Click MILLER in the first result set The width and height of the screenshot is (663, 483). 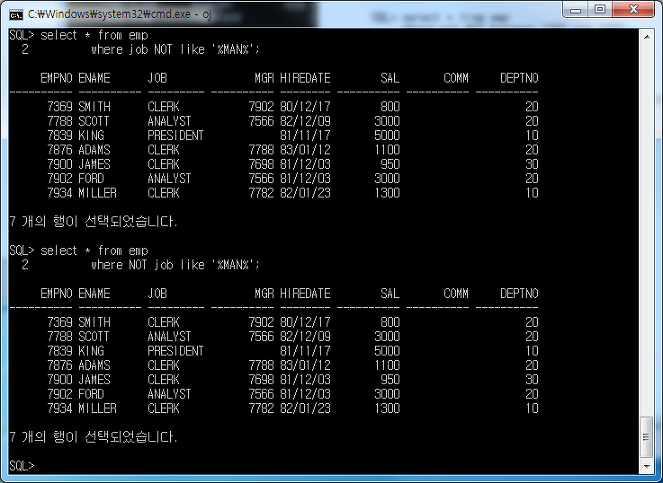coord(97,193)
